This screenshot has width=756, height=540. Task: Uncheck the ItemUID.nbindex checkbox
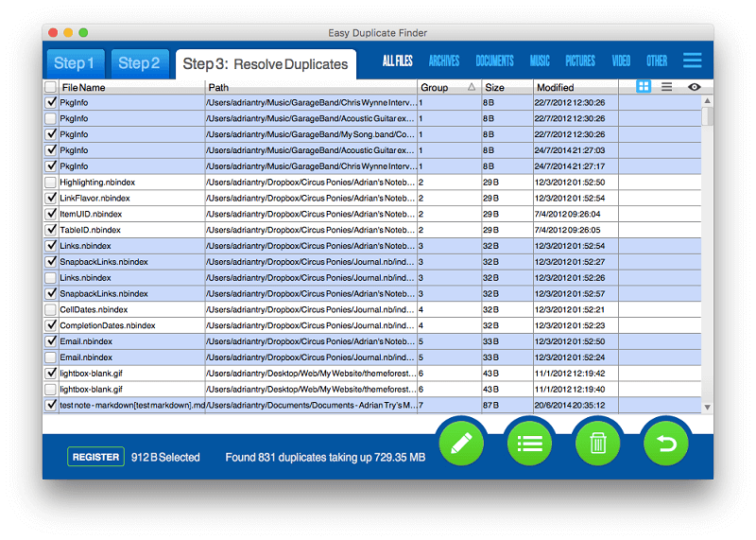pos(50,215)
